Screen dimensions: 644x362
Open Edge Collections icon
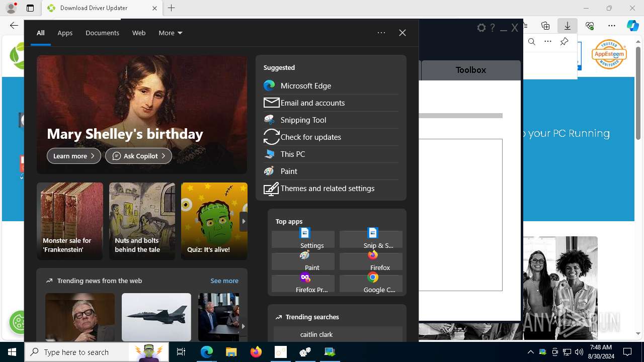545,26
